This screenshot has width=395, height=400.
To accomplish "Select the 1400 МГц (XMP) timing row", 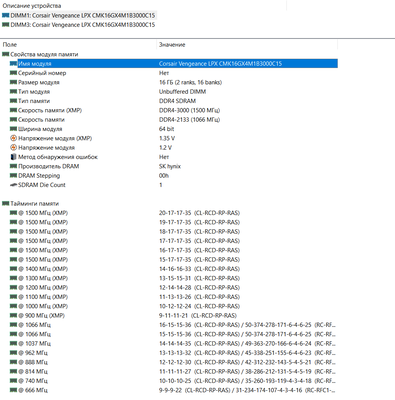I will tap(173, 269).
